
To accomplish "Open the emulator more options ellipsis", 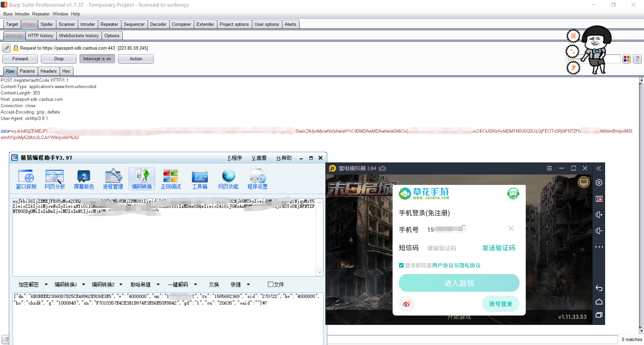I will pyautogui.click(x=599, y=247).
